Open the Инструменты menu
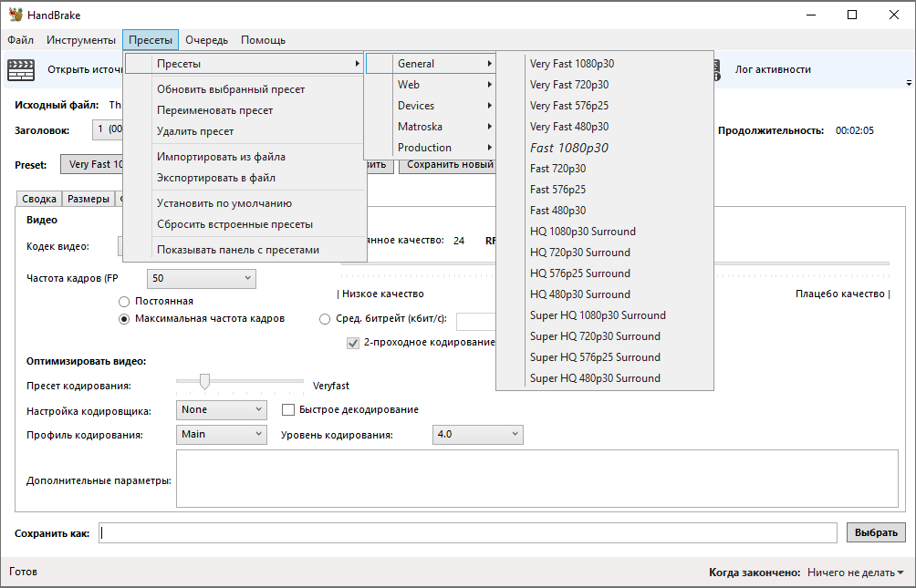 [81, 40]
